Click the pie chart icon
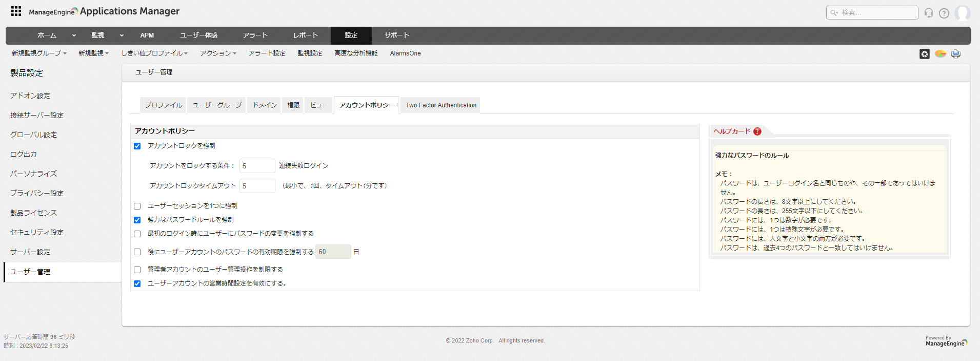Image resolution: width=980 pixels, height=361 pixels. [940, 54]
